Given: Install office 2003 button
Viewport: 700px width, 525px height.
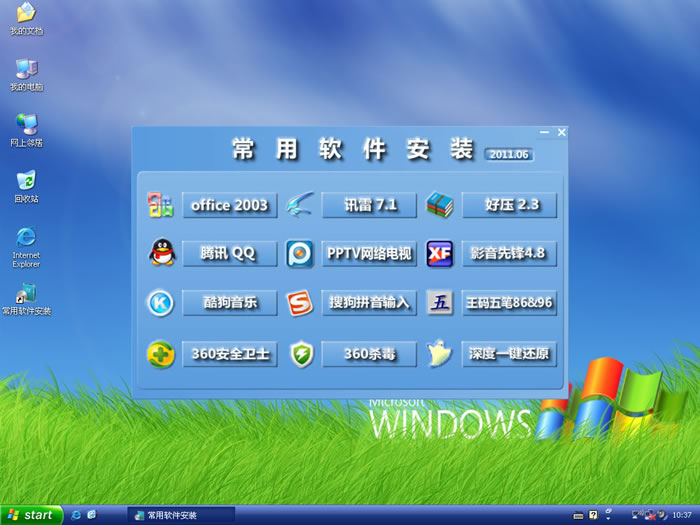Looking at the screenshot, I should [x=230, y=205].
